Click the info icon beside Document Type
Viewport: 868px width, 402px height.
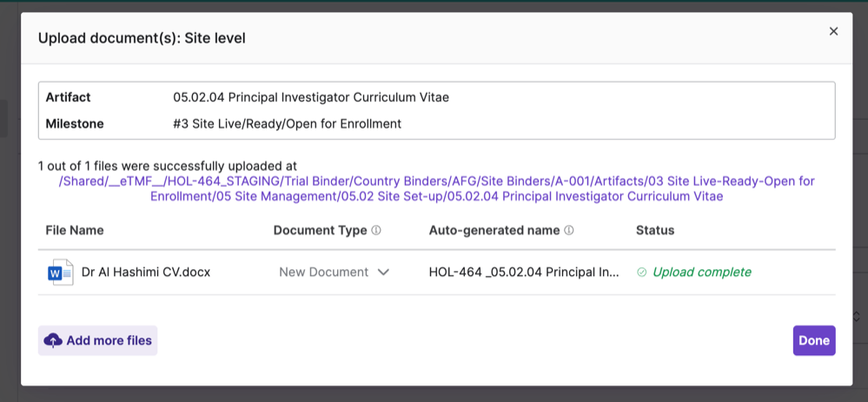376,231
